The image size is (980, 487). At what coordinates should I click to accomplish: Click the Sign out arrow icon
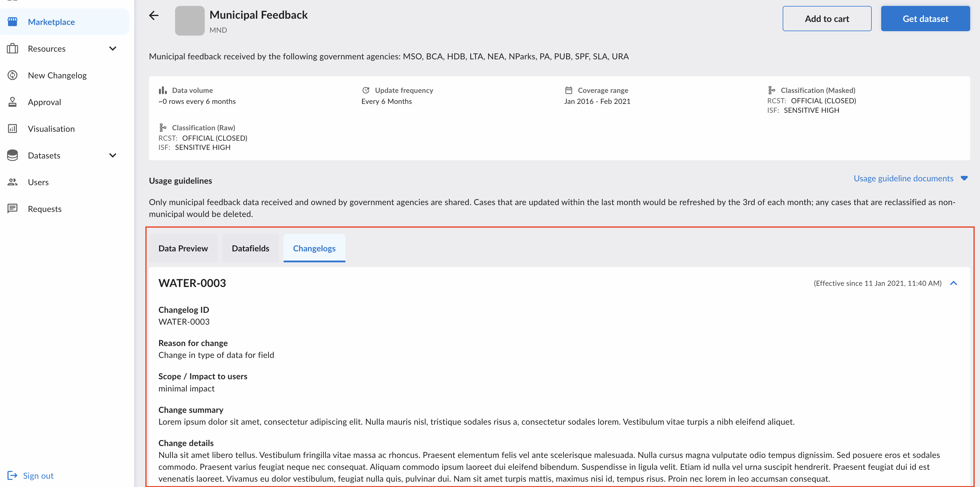[x=12, y=475]
